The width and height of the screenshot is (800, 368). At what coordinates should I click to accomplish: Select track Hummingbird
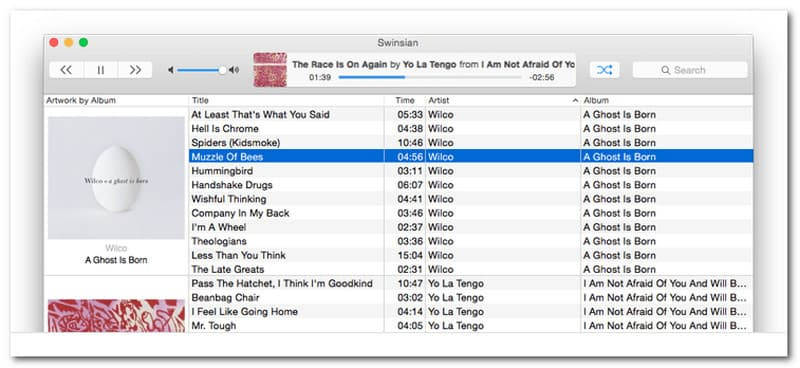[x=470, y=171]
